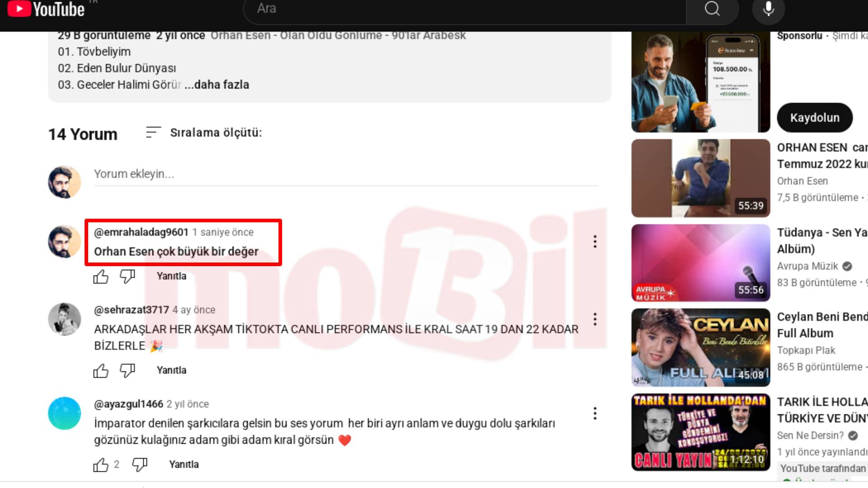Screen dimensions: 868x488
Task: Open Ceylan Full Album video thumbnail
Action: [x=700, y=347]
